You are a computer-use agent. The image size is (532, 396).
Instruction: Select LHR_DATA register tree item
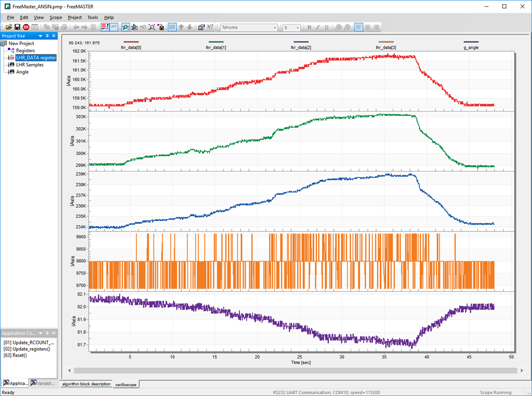pyautogui.click(x=36, y=58)
